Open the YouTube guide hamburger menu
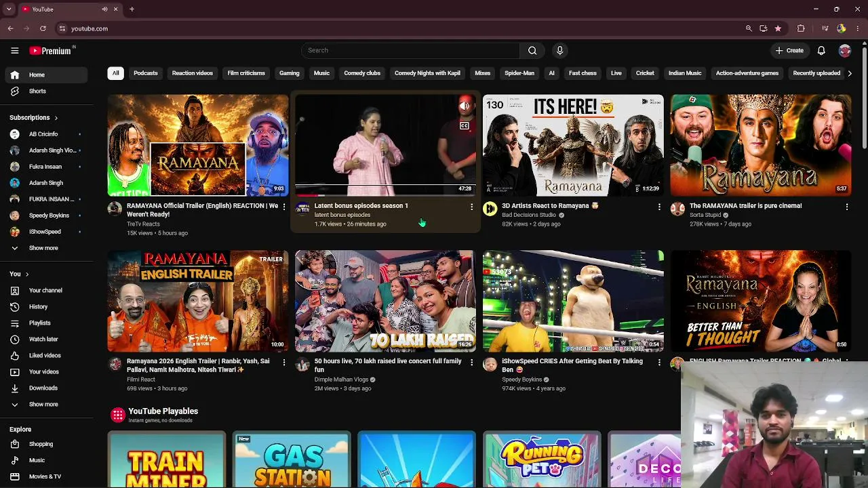Screen dimensions: 868x488 [x=14, y=50]
